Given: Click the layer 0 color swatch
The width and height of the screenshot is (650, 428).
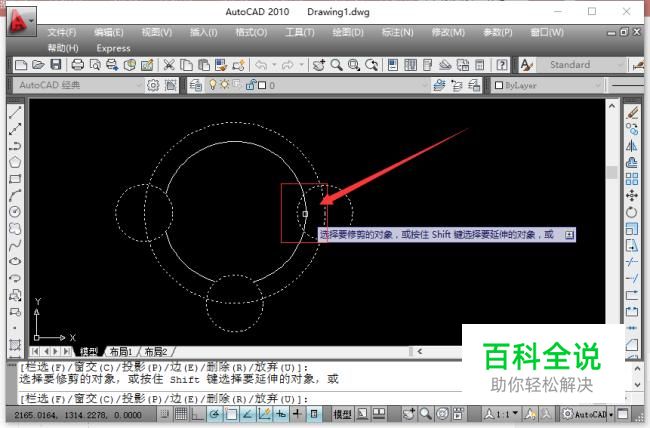Looking at the screenshot, I should point(262,85).
